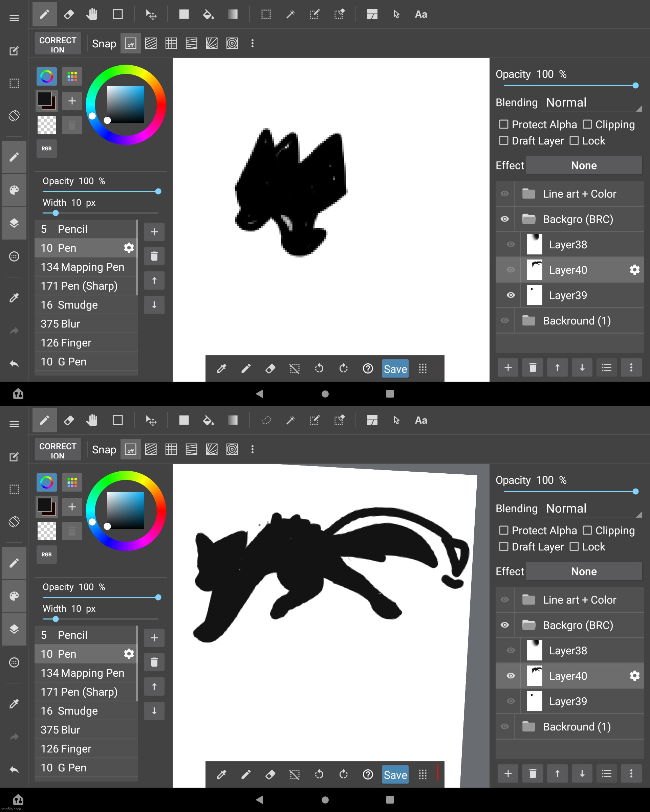The height and width of the screenshot is (812, 650).
Task: Select the Transform tool
Action: [149, 15]
